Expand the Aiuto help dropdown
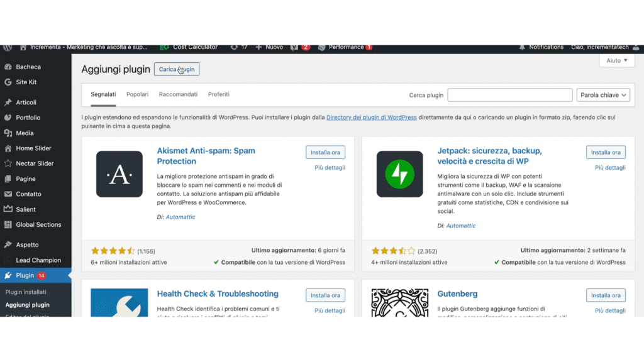644x362 pixels. [x=616, y=61]
